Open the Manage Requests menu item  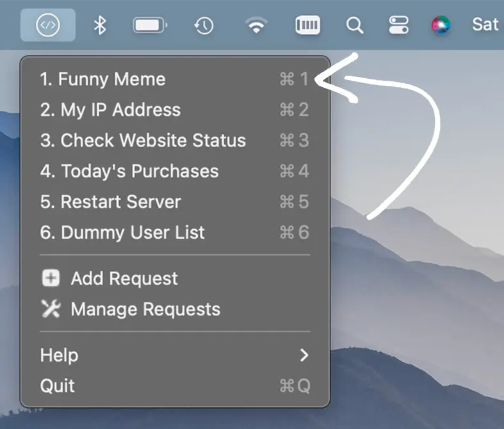pos(175,309)
